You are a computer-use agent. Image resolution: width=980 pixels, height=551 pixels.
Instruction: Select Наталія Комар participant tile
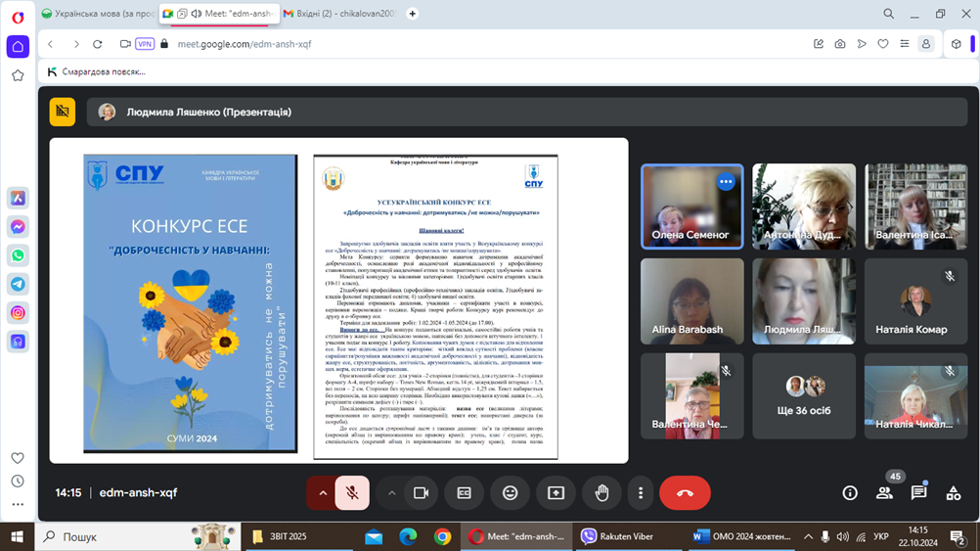pos(915,301)
